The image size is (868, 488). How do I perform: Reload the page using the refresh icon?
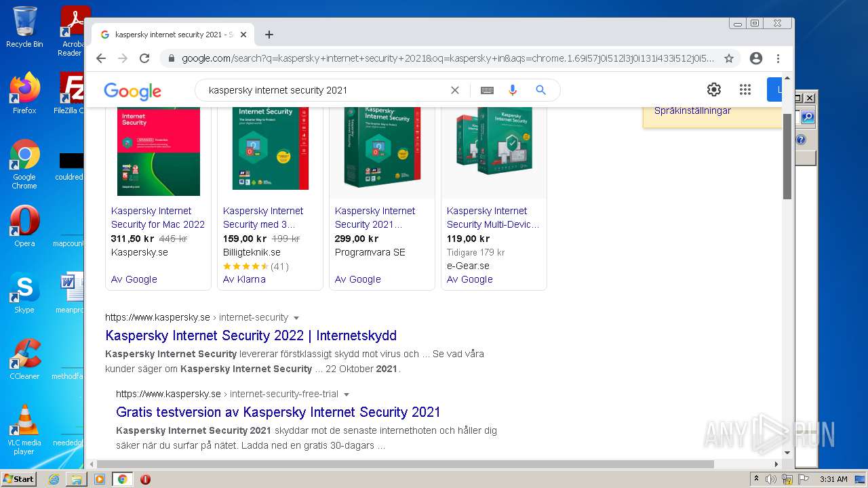144,58
